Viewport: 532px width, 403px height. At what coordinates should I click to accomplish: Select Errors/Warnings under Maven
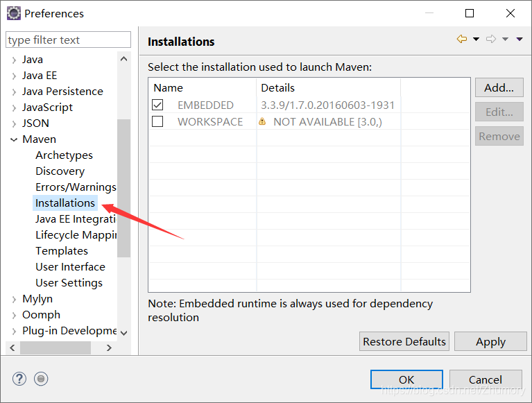tap(76, 187)
